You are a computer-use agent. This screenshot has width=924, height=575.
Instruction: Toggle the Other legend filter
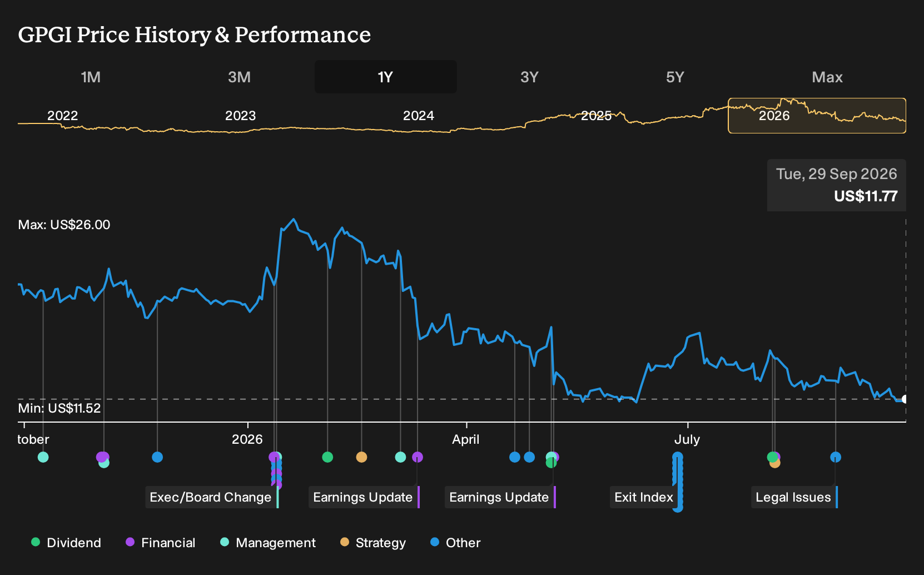pos(455,543)
